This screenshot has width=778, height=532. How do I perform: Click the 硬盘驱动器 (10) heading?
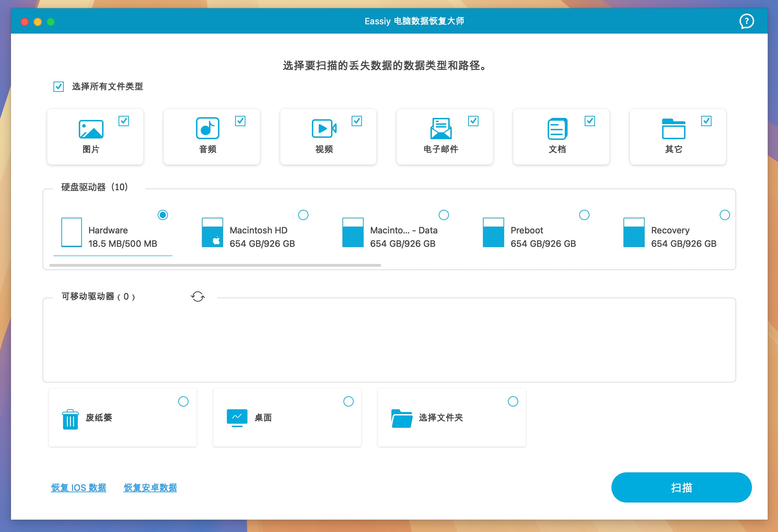click(95, 187)
